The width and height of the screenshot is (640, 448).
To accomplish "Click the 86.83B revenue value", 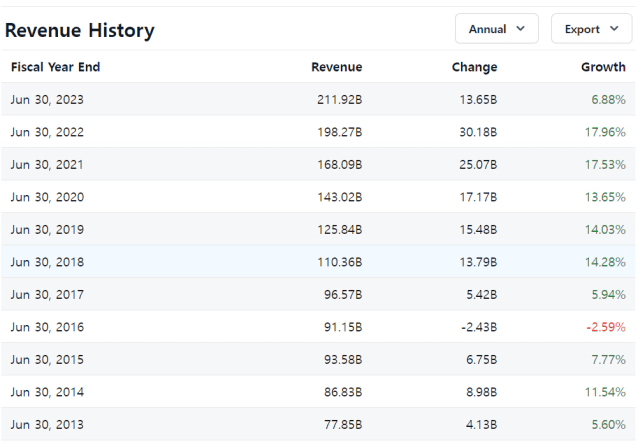I will 343,392.
